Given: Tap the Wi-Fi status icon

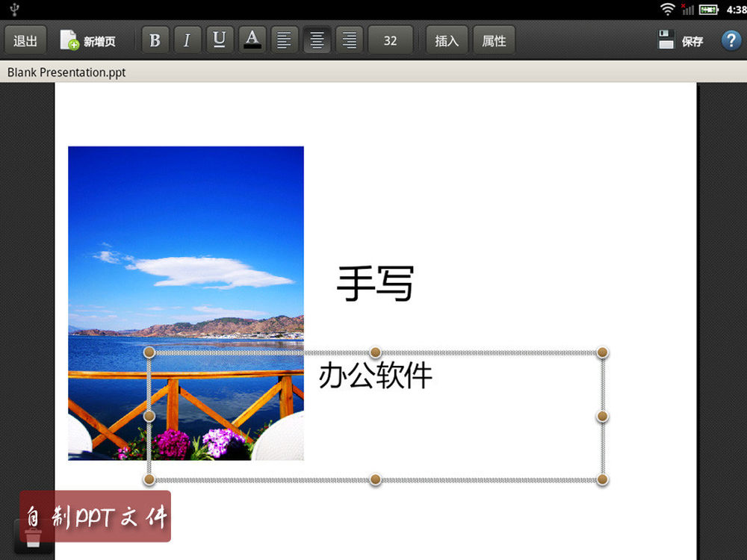Looking at the screenshot, I should tap(668, 9).
